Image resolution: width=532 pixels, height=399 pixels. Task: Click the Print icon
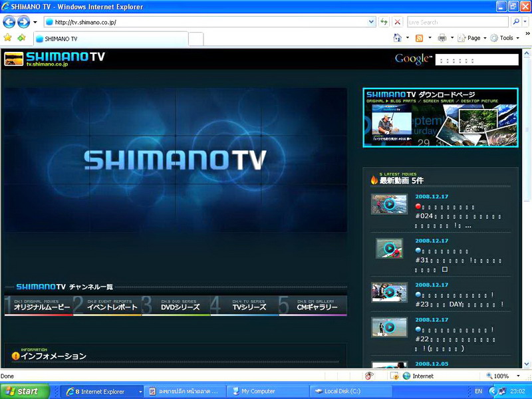pos(442,38)
